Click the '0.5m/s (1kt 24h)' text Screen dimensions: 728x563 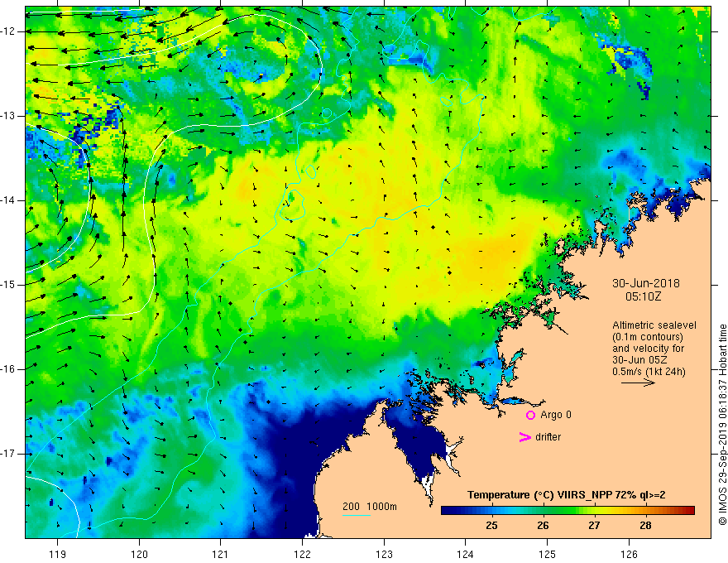(x=649, y=372)
